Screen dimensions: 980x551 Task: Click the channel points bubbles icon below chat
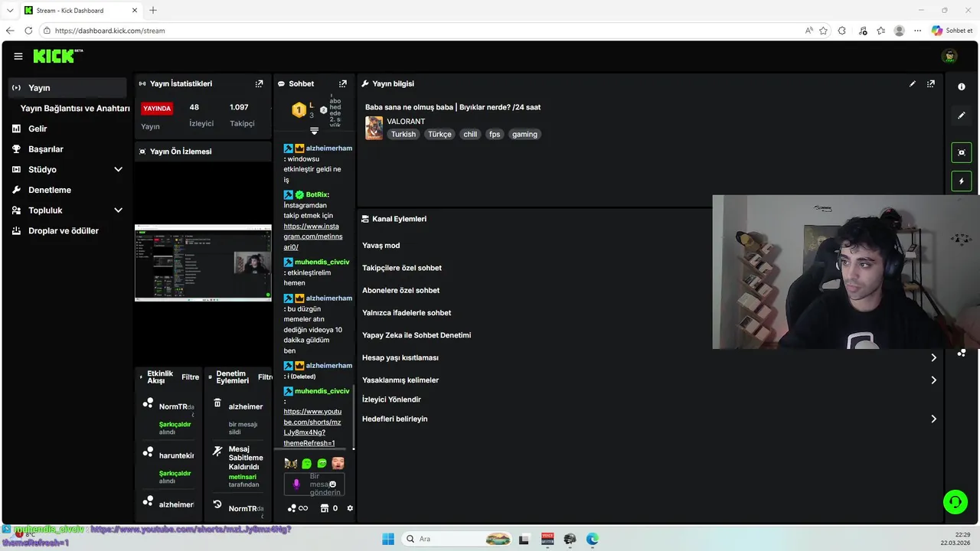tap(292, 508)
